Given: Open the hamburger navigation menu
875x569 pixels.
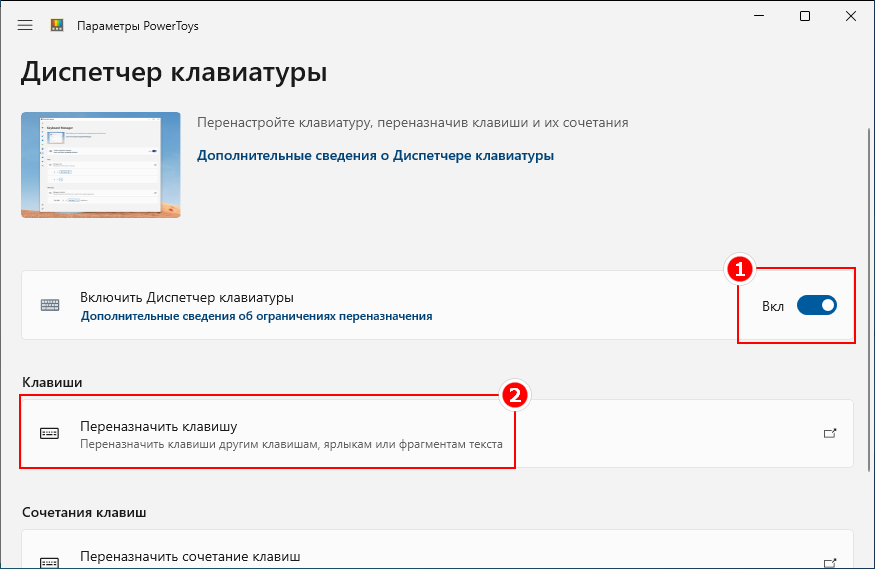Looking at the screenshot, I should click(x=25, y=26).
